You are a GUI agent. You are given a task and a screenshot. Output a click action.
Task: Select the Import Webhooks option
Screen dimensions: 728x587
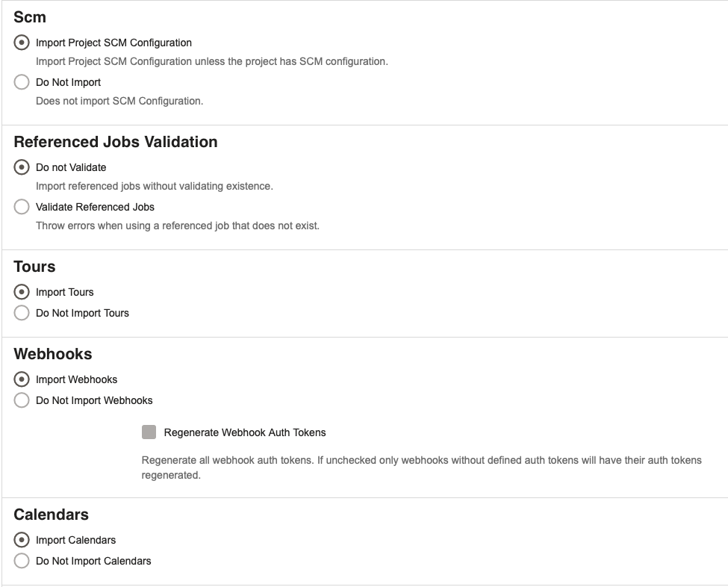coord(22,379)
